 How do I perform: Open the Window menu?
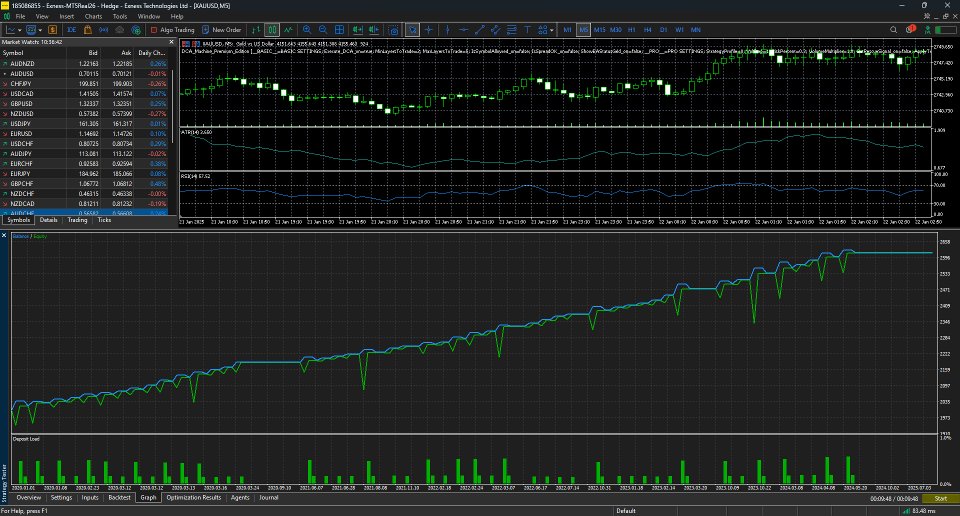pyautogui.click(x=149, y=17)
